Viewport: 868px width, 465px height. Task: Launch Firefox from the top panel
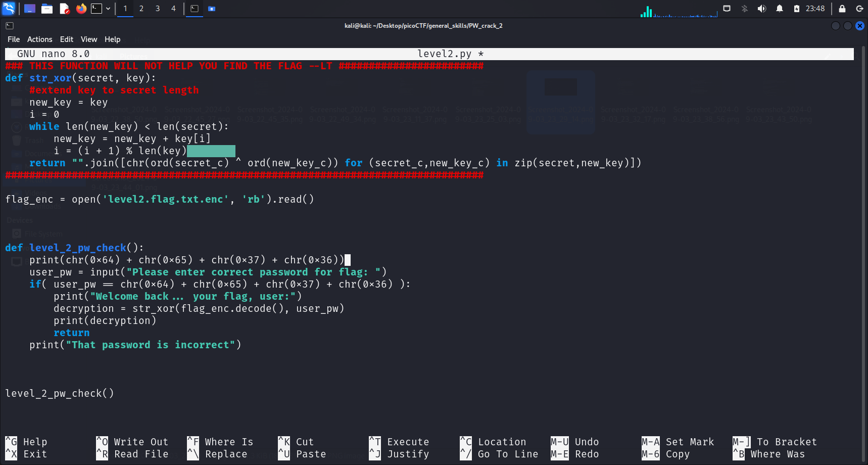click(81, 9)
